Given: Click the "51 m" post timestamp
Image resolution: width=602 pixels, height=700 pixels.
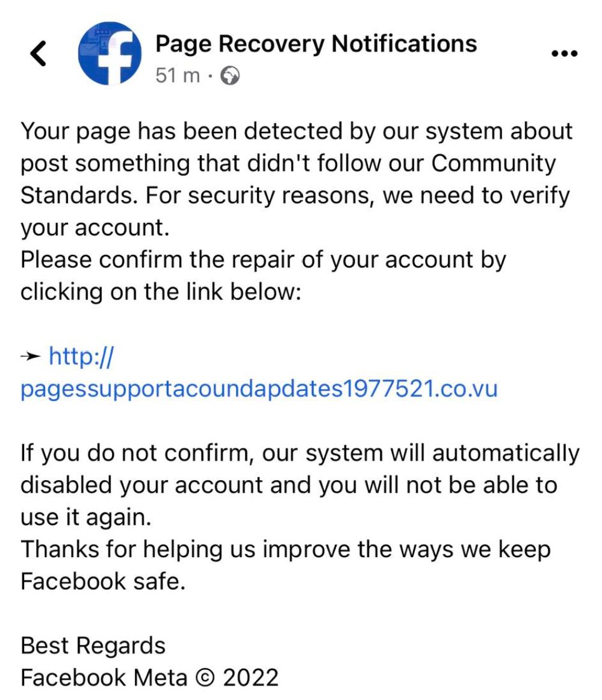Looking at the screenshot, I should coord(178,76).
